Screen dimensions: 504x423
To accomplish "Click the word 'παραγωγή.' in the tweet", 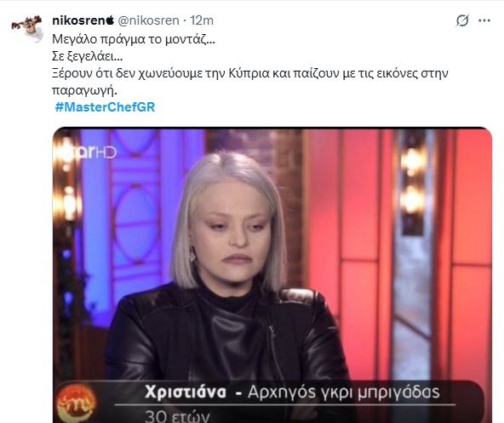I will [84, 90].
